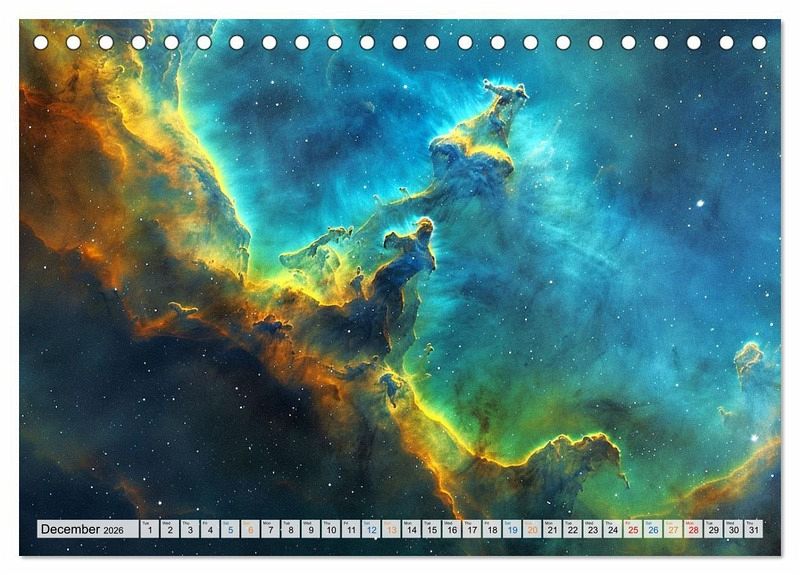This screenshot has width=800, height=575.
Task: Choose day 22 in the date strip
Action: [x=572, y=529]
